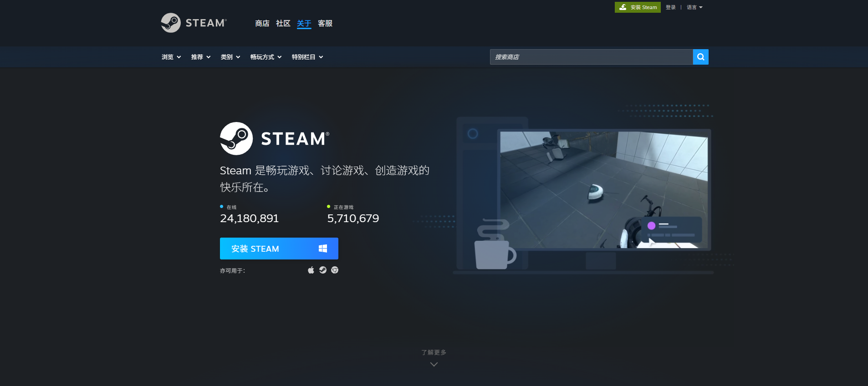The image size is (868, 386).
Task: Click the 正在游戏 status label
Action: 343,207
